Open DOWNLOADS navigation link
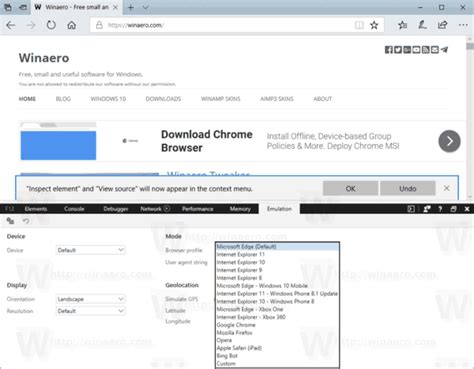 coord(163,99)
